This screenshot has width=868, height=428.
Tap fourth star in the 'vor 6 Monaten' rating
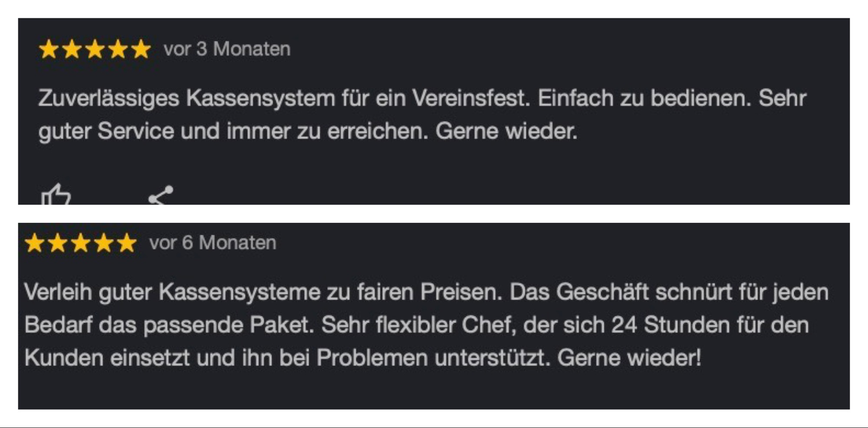104,243
